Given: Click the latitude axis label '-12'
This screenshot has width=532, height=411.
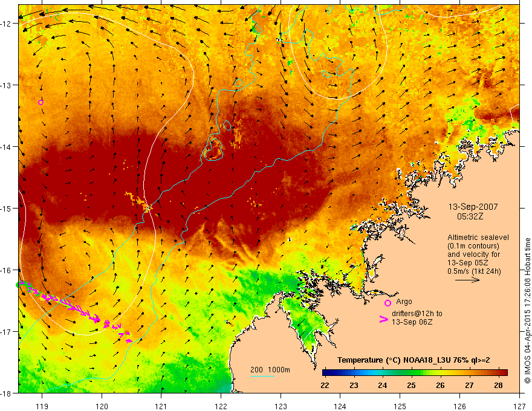Looking at the screenshot, I should point(6,24).
